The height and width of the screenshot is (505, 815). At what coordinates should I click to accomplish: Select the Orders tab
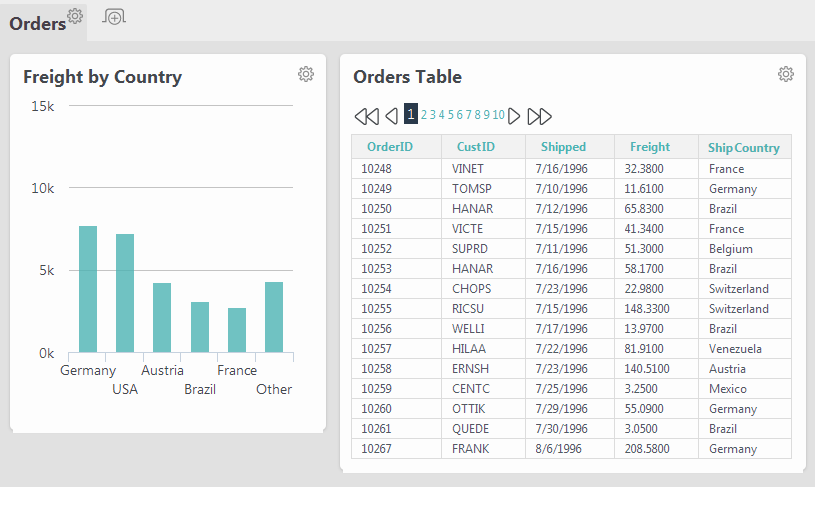(38, 24)
